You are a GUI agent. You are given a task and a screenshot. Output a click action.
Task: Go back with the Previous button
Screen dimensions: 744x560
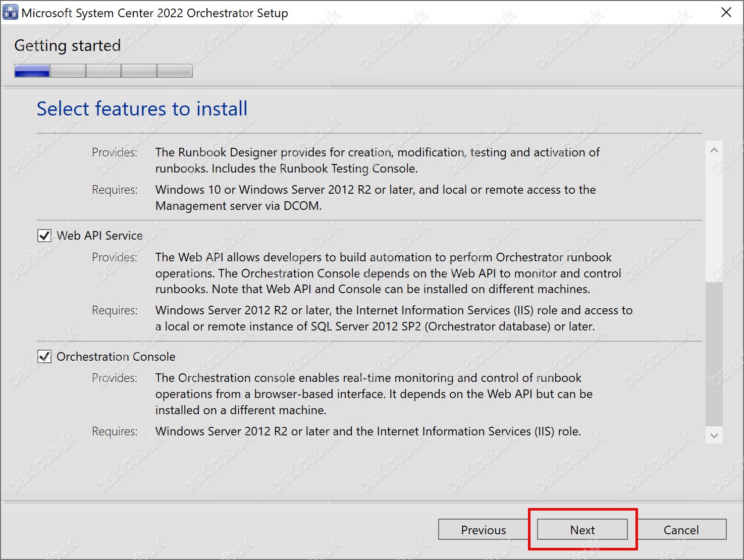[483, 530]
